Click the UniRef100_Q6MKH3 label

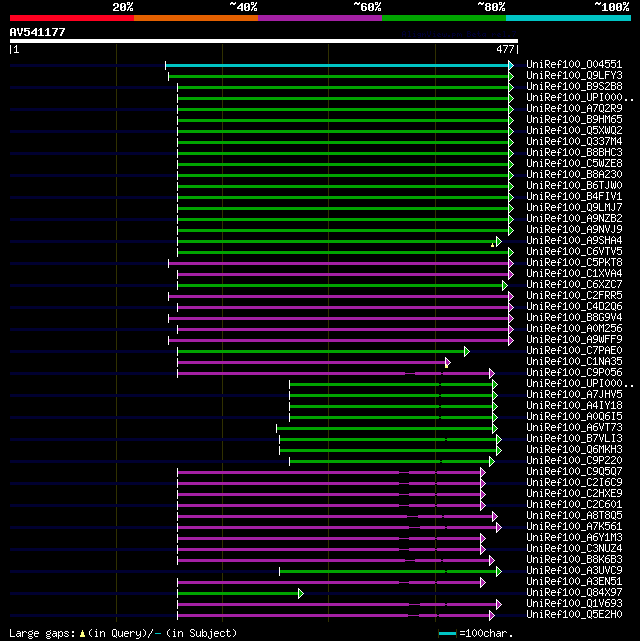click(x=574, y=450)
